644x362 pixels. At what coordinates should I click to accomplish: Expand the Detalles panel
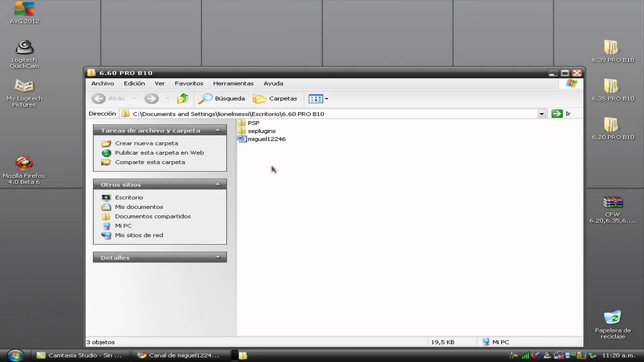218,257
